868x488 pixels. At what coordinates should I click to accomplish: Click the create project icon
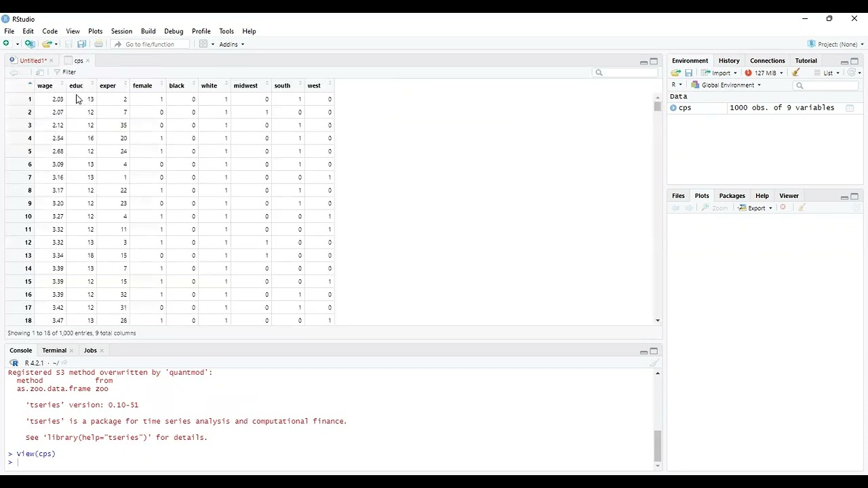30,44
